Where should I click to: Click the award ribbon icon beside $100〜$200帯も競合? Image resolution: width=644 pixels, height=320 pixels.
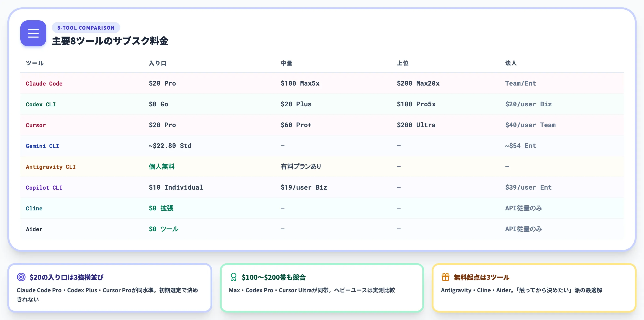[233, 277]
